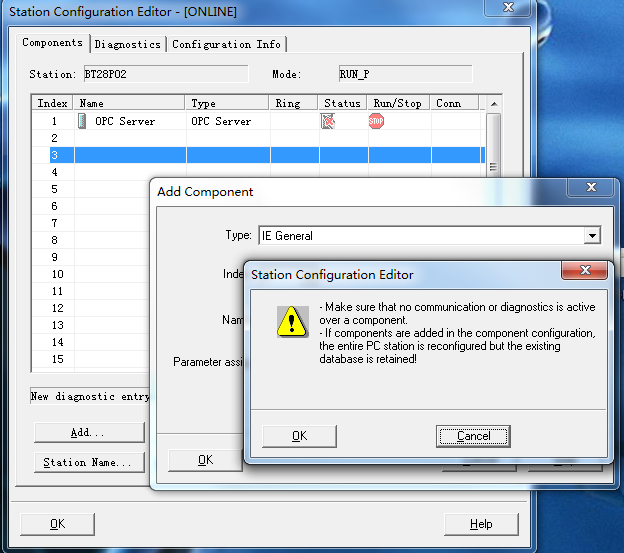Confirm warning message with OK button
The height and width of the screenshot is (553, 624).
click(x=299, y=436)
